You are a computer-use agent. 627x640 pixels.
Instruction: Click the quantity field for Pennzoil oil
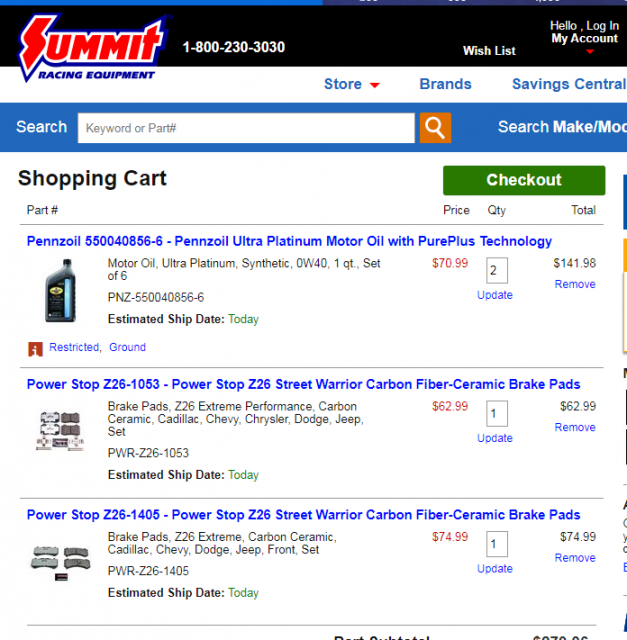coord(497,270)
